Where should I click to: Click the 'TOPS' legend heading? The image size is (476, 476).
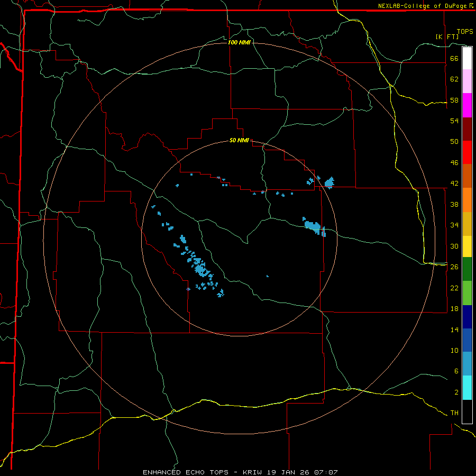coord(465,32)
